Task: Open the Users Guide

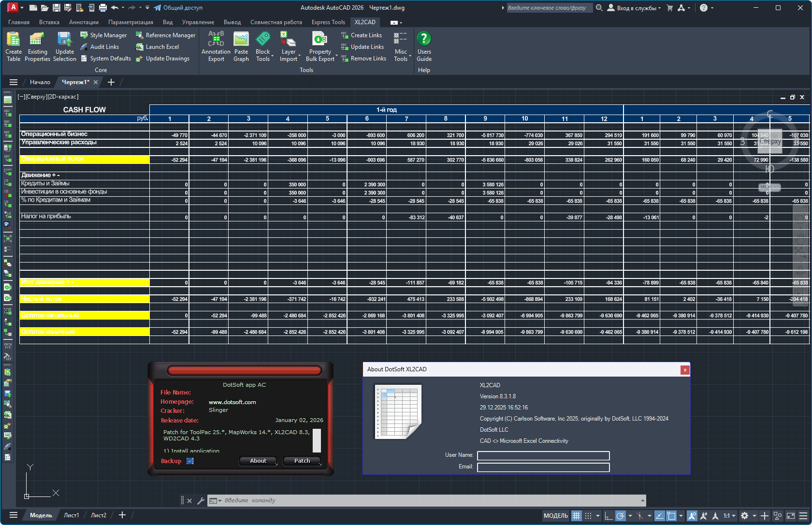Action: [424, 46]
